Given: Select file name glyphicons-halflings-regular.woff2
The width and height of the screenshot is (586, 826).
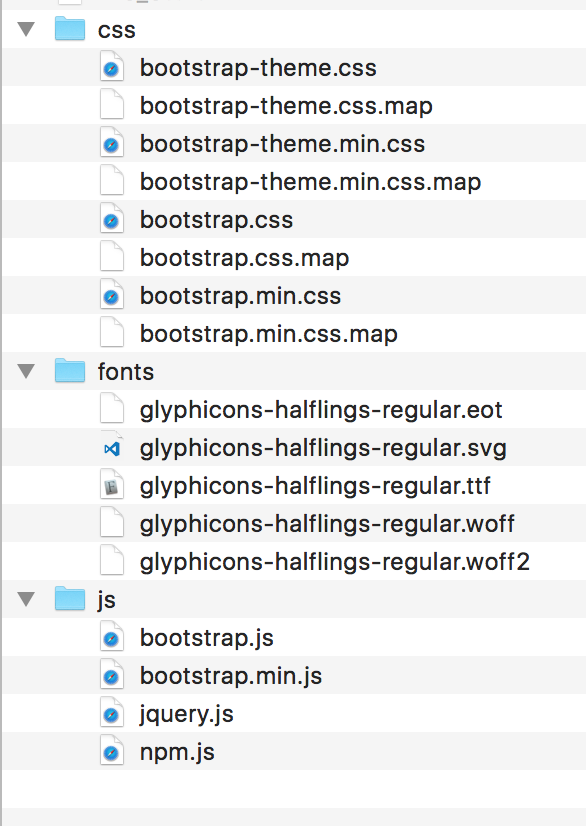Looking at the screenshot, I should tap(335, 562).
